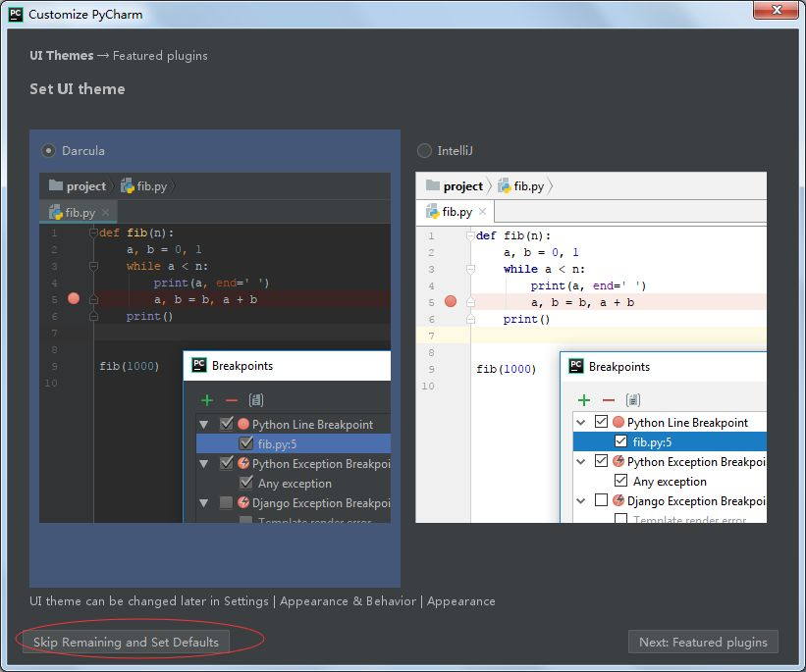Check the Django Exception Breakpoint checkbox in IntelliJ panel
Image resolution: width=806 pixels, height=672 pixels.
603,500
